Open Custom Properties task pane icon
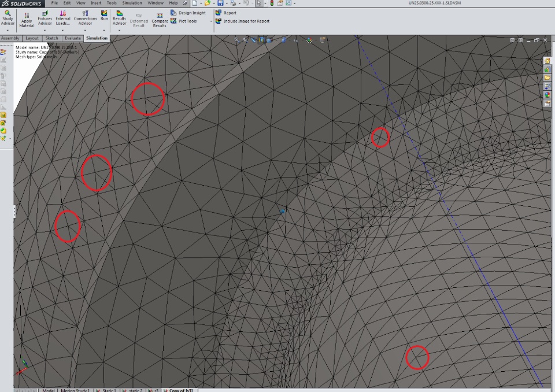 [547, 103]
